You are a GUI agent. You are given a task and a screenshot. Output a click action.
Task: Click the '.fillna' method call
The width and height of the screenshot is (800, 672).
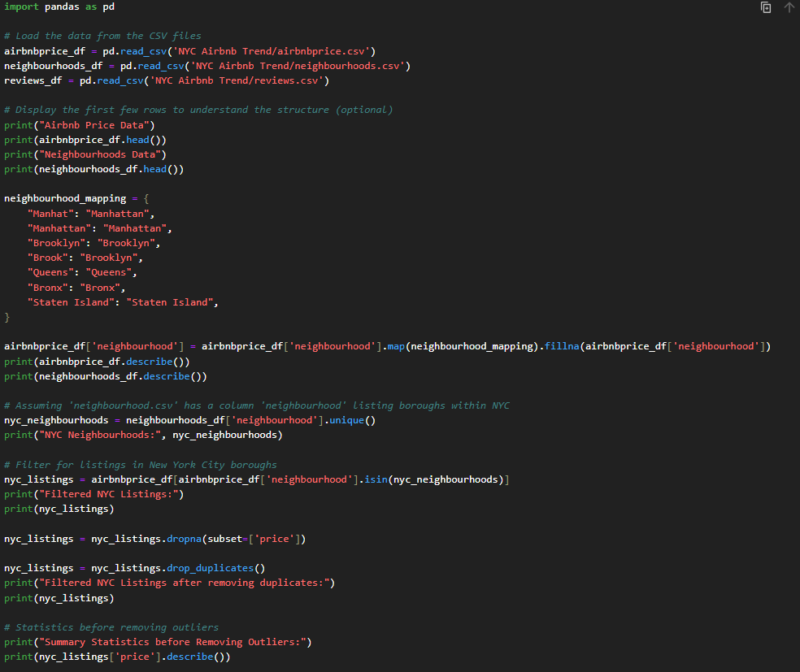pyautogui.click(x=559, y=346)
